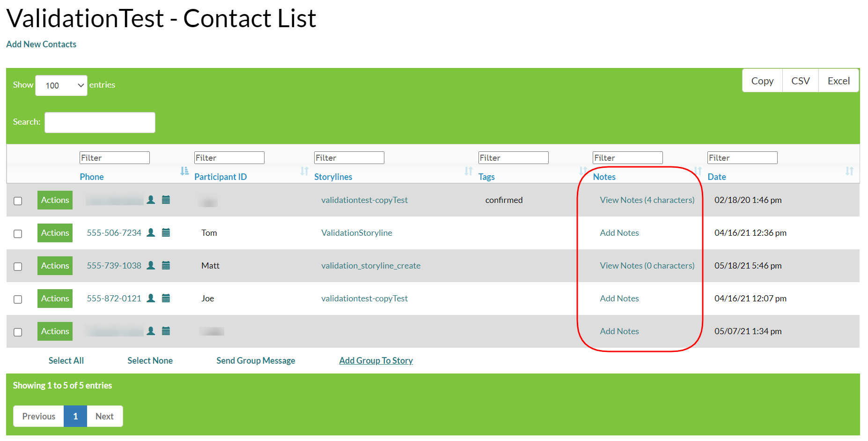Click the Search input box
Image resolution: width=868 pixels, height=441 pixels.
(x=99, y=122)
